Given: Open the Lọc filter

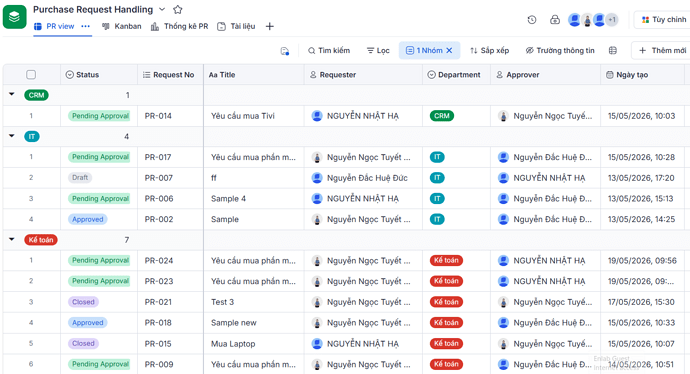Looking at the screenshot, I should coord(378,51).
